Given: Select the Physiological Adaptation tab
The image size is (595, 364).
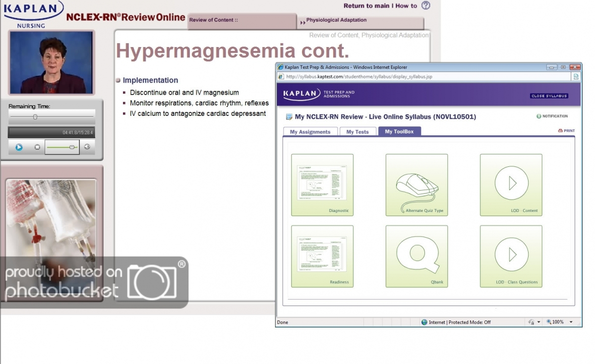Looking at the screenshot, I should click(x=336, y=20).
